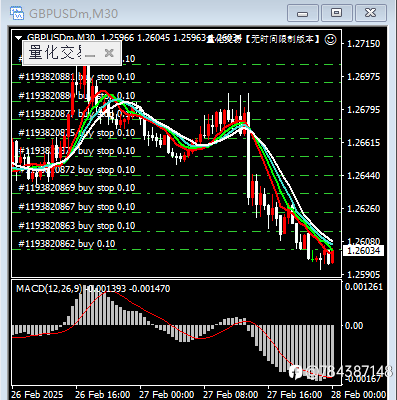Select order #1193820862 buy 0.10 line
The image size is (397, 400).
(x=67, y=244)
